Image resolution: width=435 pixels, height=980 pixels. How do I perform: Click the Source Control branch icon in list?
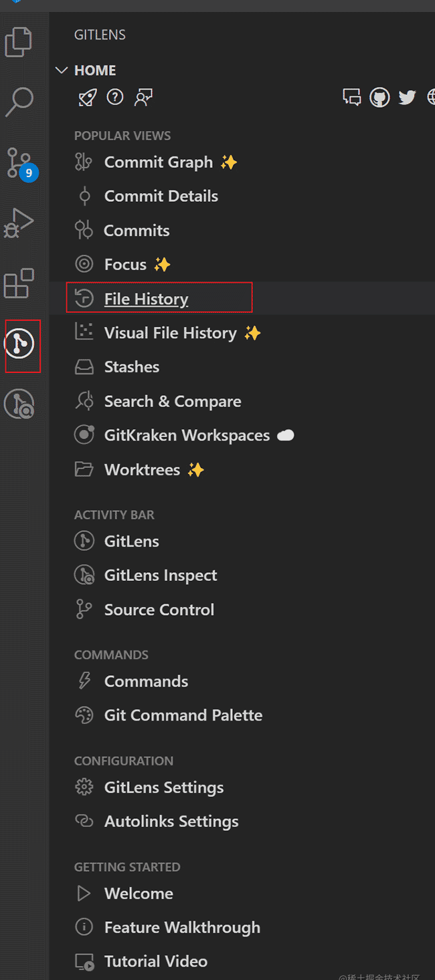tap(84, 610)
